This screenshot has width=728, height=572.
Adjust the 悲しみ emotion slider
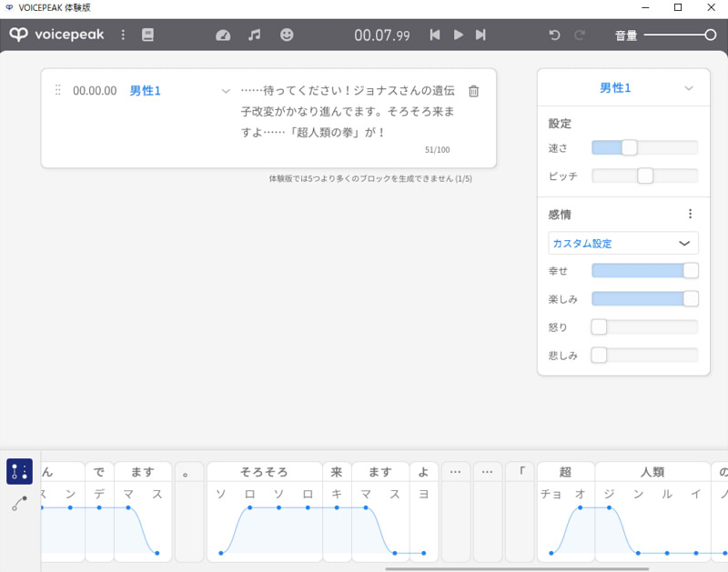[x=645, y=355]
